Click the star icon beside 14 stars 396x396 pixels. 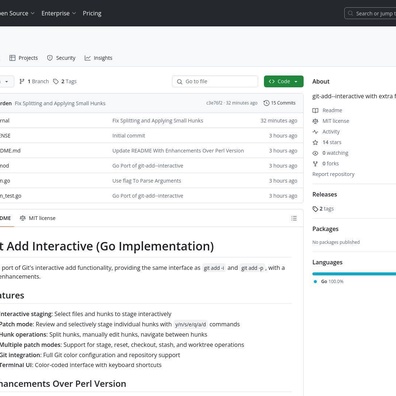pos(315,142)
